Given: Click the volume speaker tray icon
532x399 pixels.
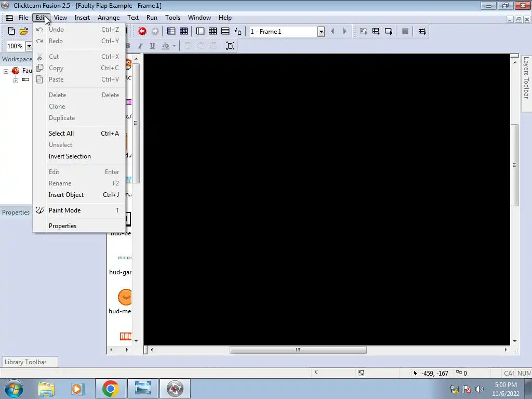Looking at the screenshot, I should point(479,389).
